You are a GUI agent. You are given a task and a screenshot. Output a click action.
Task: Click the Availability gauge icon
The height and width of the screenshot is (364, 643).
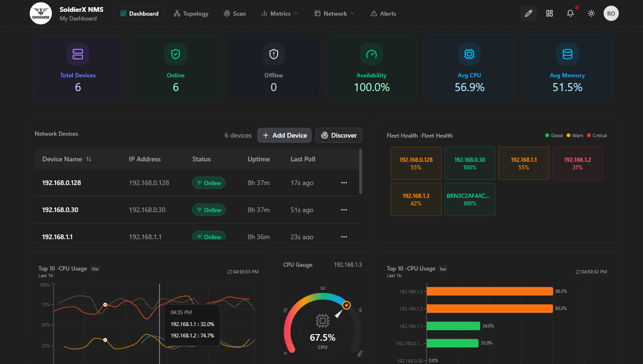pyautogui.click(x=372, y=54)
